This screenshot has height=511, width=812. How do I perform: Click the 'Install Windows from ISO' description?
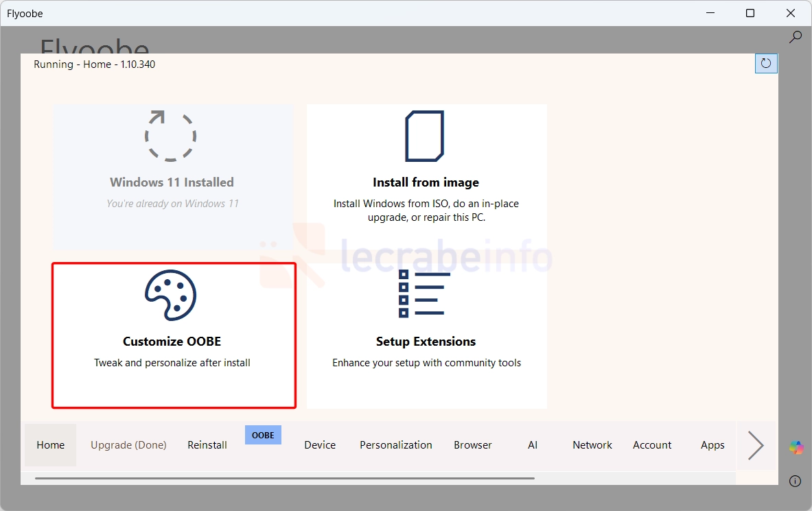tap(426, 210)
